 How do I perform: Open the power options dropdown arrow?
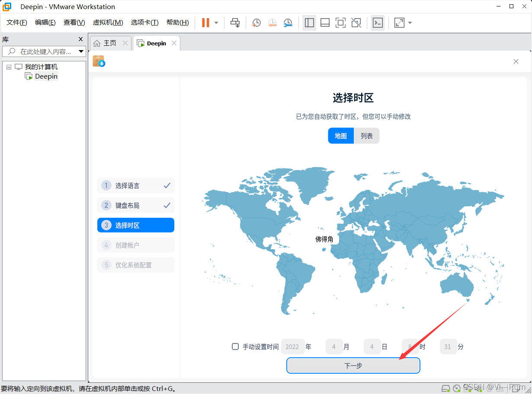click(x=216, y=23)
